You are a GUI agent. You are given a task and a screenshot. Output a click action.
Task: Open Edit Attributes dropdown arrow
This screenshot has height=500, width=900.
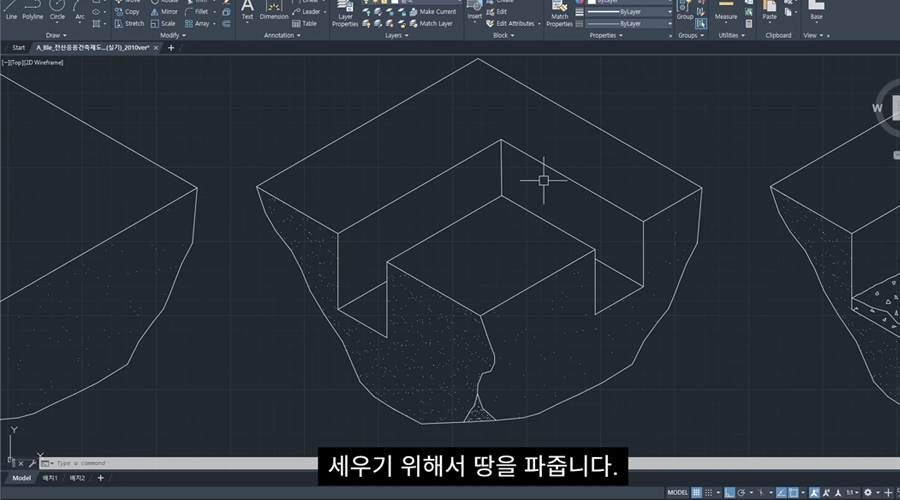pos(539,24)
